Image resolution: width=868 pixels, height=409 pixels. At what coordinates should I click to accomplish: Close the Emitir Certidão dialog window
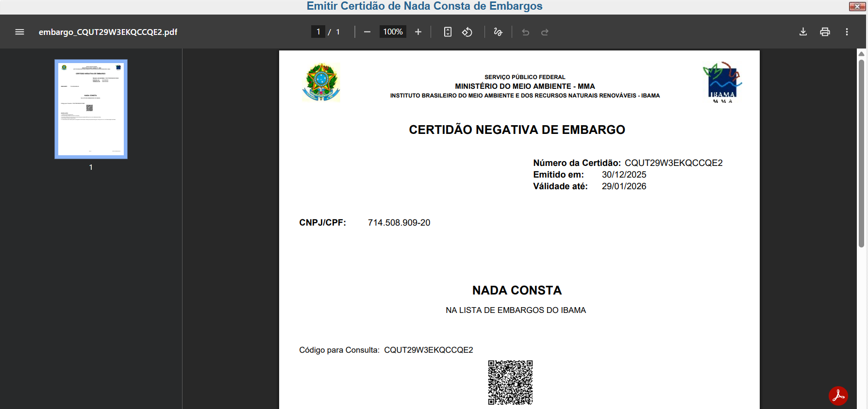click(857, 6)
